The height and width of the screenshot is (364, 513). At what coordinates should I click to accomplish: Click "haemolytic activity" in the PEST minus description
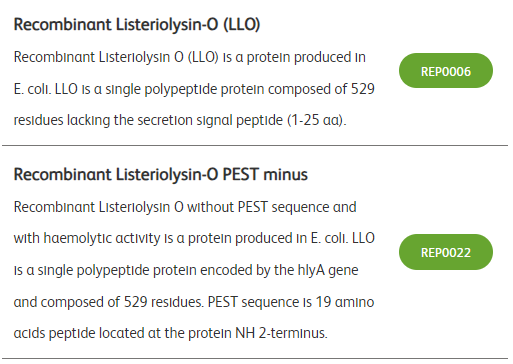102,238
